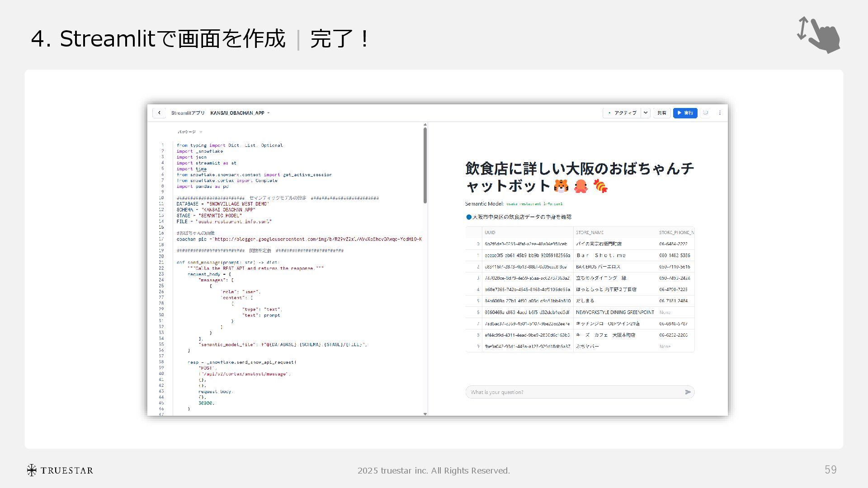Click the STORE_NAME column header
Viewport: 868px width, 488px height.
(615, 233)
